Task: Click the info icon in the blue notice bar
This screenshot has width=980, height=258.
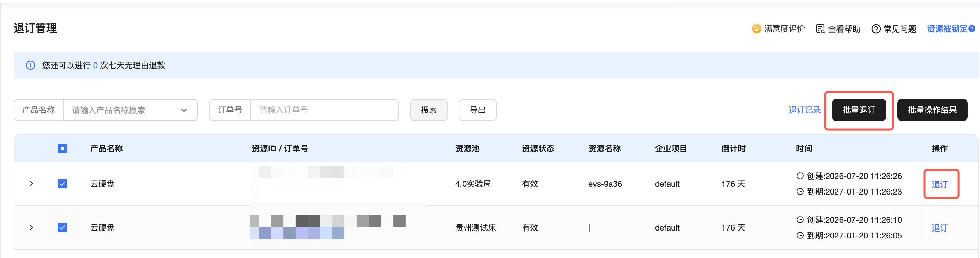Action: click(x=31, y=65)
